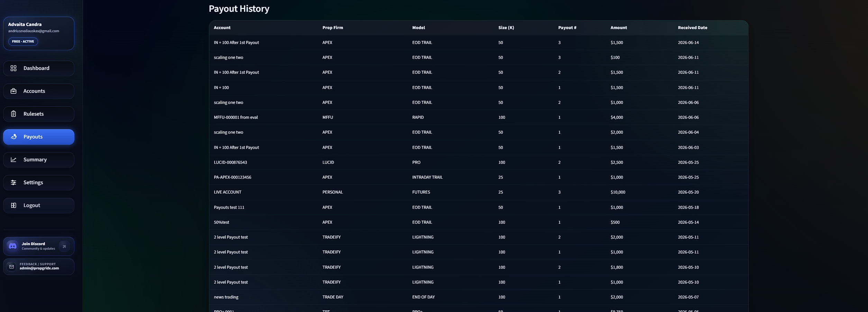Viewport: 868px width, 312px height.
Task: Click the LUCID prop firm cell
Action: pos(328,162)
